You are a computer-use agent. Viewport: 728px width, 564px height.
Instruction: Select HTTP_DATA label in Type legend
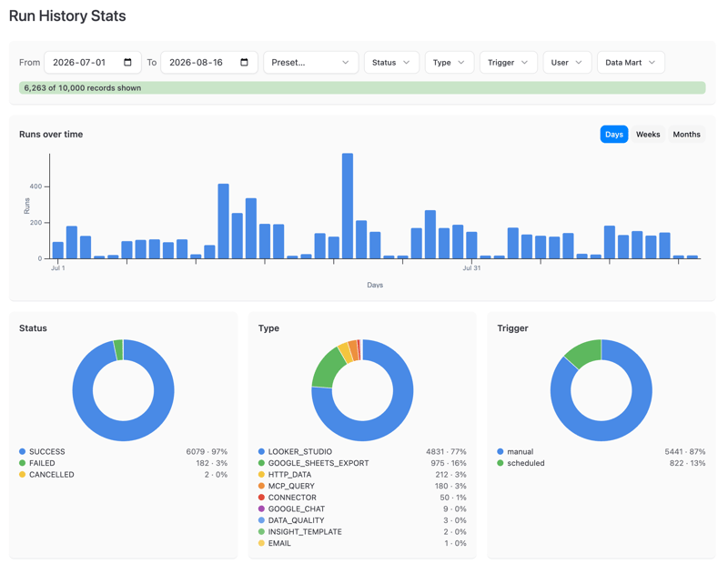(289, 475)
